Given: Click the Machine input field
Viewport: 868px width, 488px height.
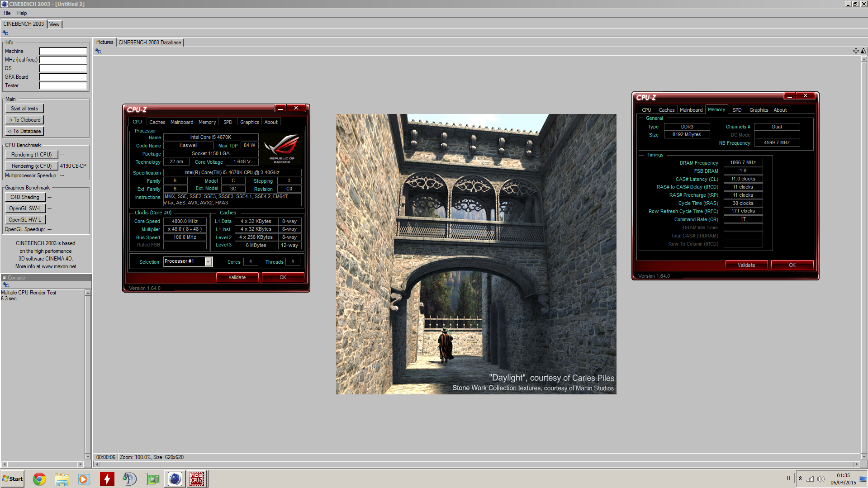Looking at the screenshot, I should (x=63, y=51).
